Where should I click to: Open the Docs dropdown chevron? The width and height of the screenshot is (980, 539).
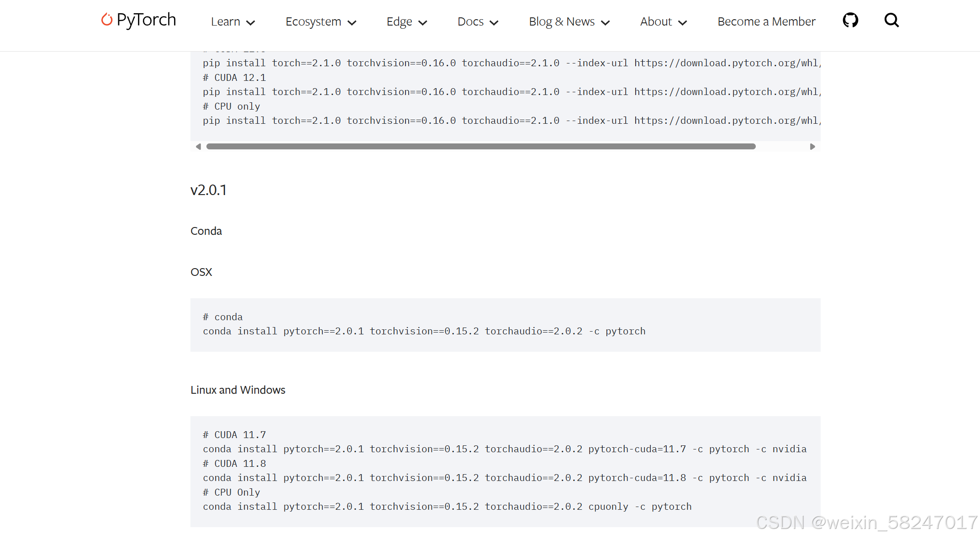pos(494,22)
